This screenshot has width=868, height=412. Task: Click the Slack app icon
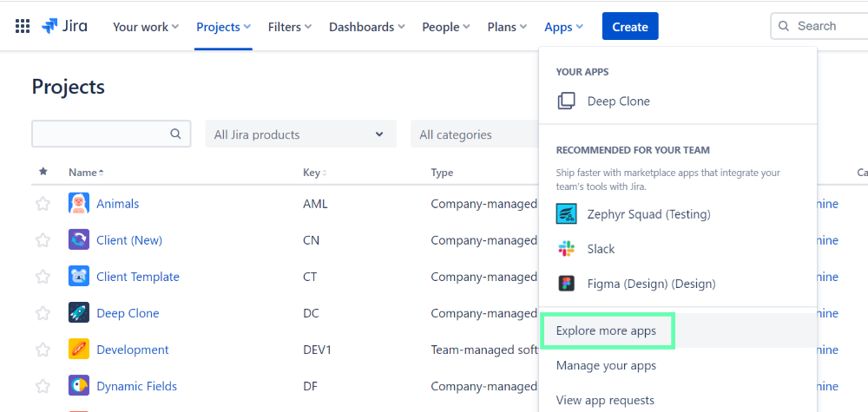point(567,249)
